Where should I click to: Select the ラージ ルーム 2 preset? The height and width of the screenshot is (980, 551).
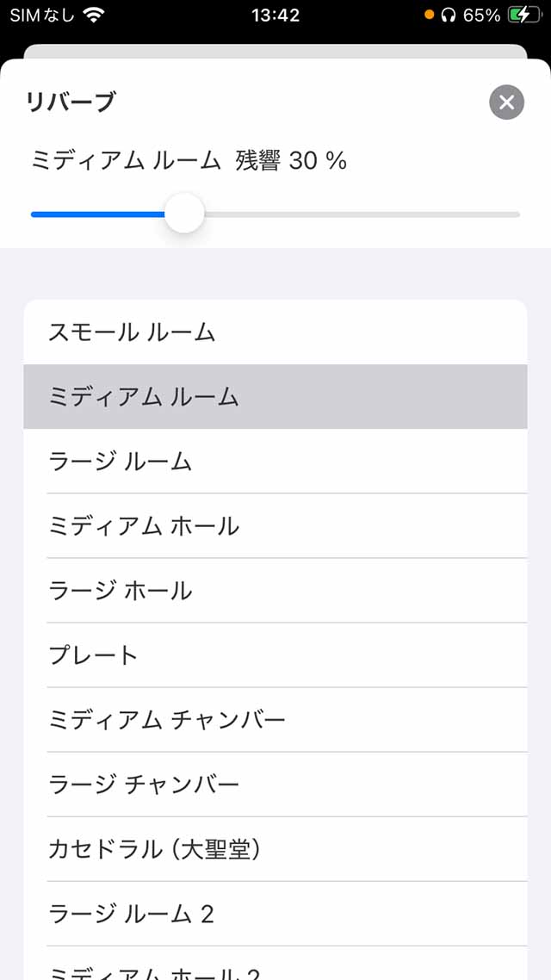click(x=275, y=913)
